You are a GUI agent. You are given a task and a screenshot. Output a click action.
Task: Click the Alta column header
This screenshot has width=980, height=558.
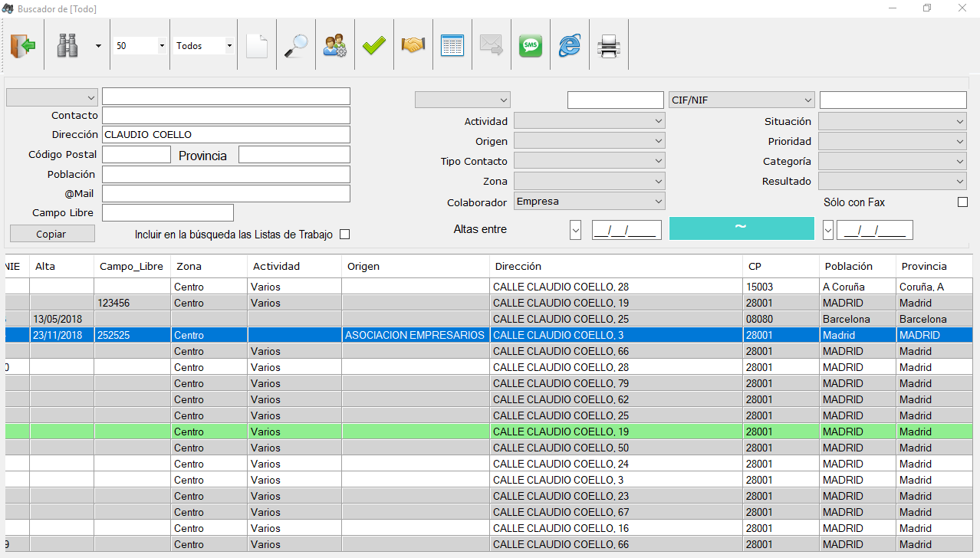[62, 267]
